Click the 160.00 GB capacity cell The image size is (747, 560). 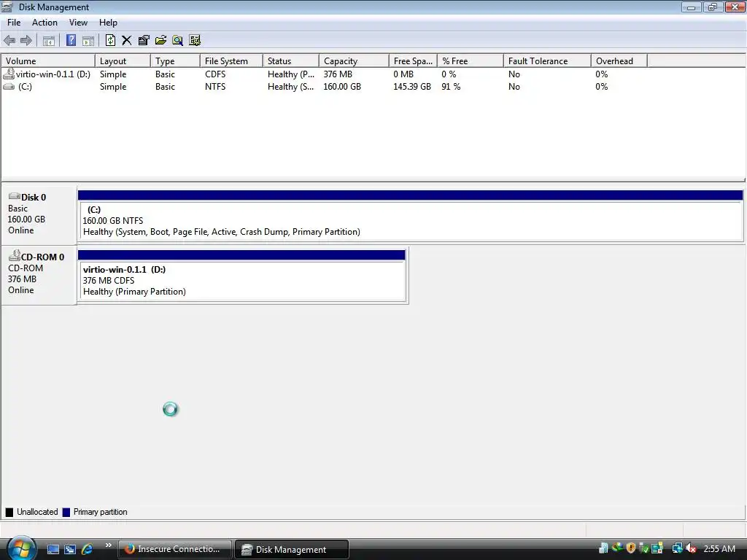[342, 87]
